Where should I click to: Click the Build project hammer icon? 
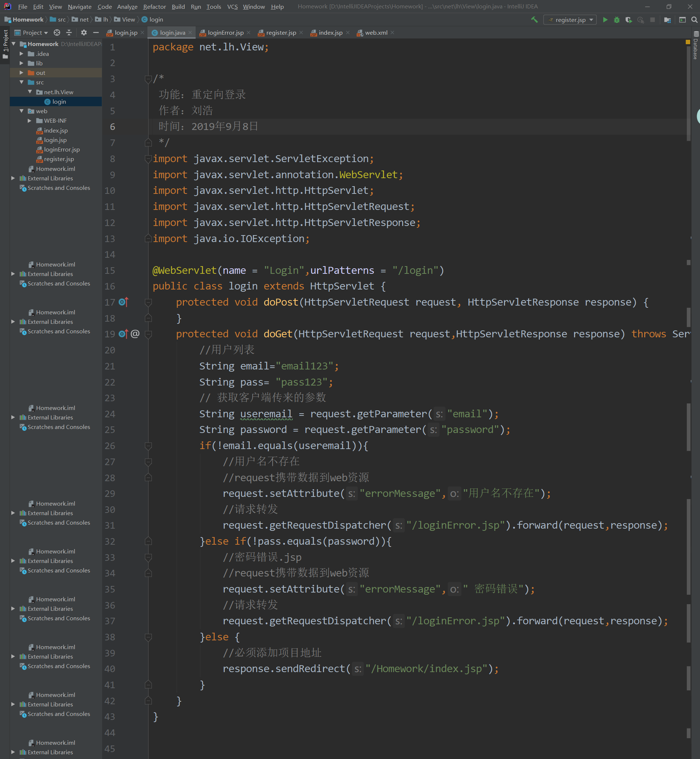pos(534,20)
